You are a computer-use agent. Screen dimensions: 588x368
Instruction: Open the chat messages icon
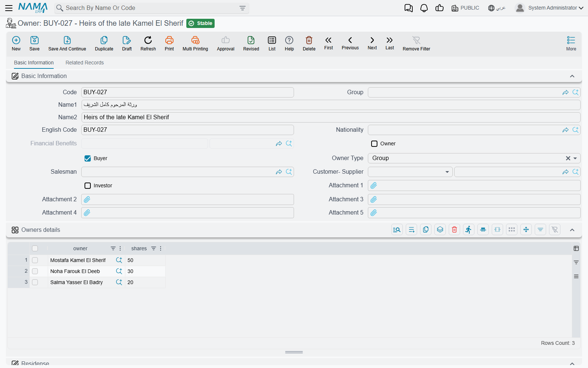[x=408, y=8]
